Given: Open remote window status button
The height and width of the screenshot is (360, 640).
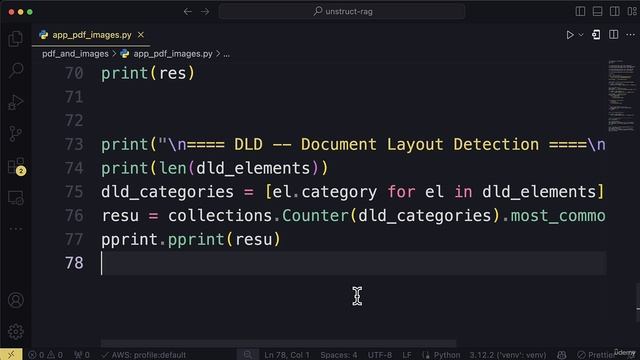Looking at the screenshot, I should [11, 355].
